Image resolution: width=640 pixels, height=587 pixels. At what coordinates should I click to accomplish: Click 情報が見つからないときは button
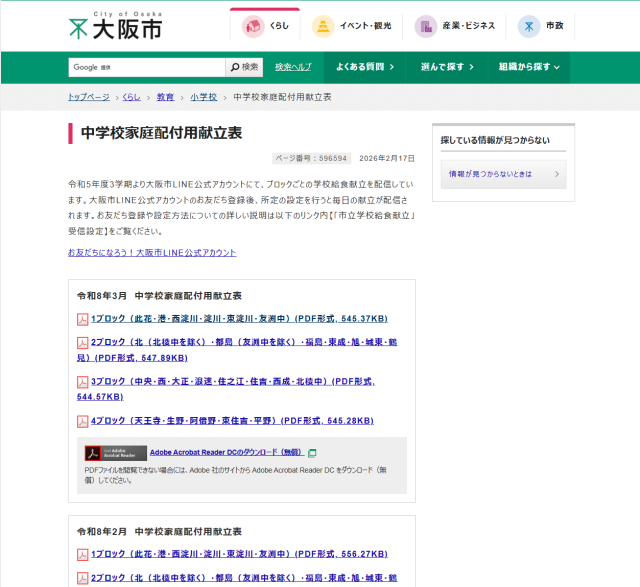[503, 174]
